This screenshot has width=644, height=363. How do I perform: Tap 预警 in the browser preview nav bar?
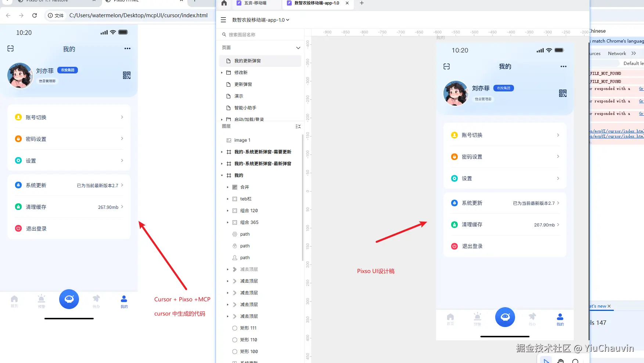point(42,301)
